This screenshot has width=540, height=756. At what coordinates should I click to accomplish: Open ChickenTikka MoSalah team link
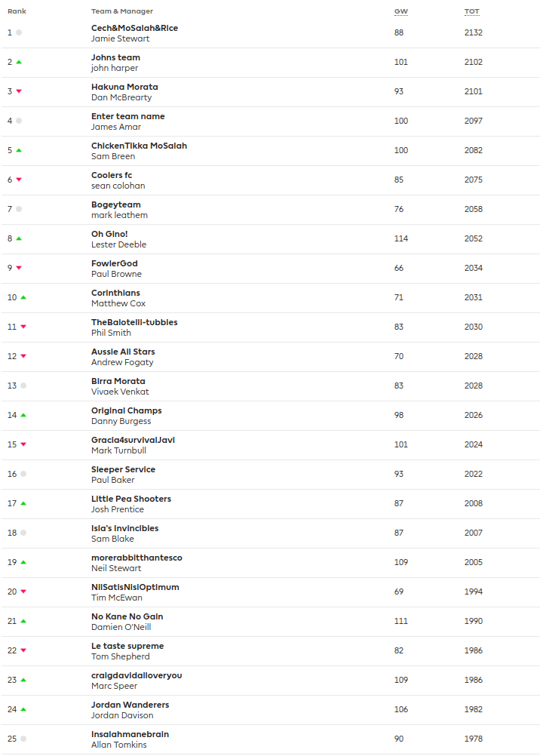(139, 146)
